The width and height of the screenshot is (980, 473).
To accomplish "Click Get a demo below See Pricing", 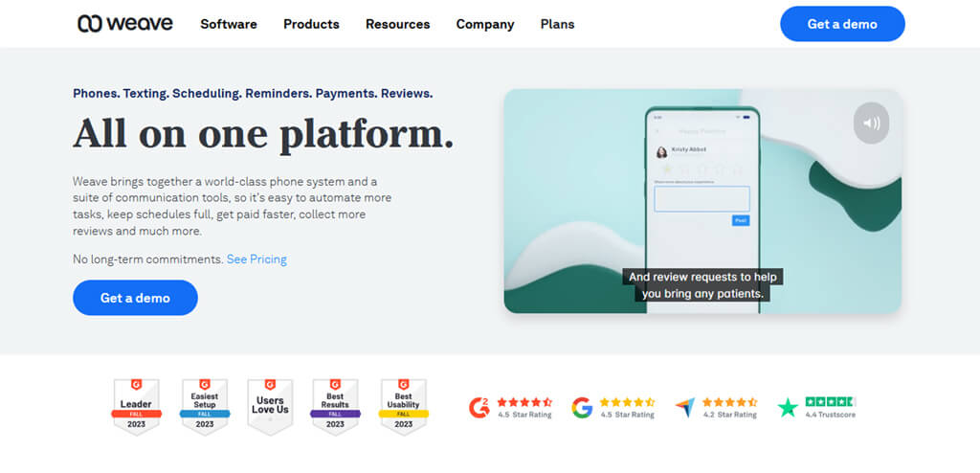I will coord(135,298).
